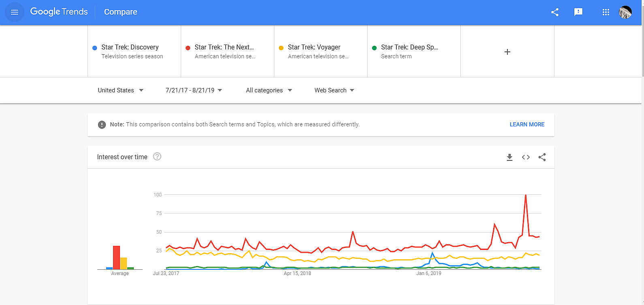Image resolution: width=644 pixels, height=305 pixels.
Task: Open the United States region dropdown
Action: pyautogui.click(x=120, y=90)
